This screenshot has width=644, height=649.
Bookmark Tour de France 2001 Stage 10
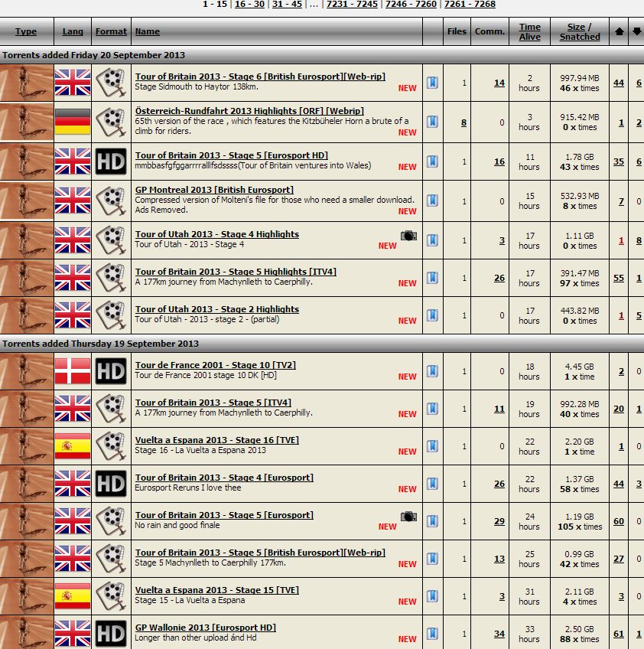(x=432, y=371)
